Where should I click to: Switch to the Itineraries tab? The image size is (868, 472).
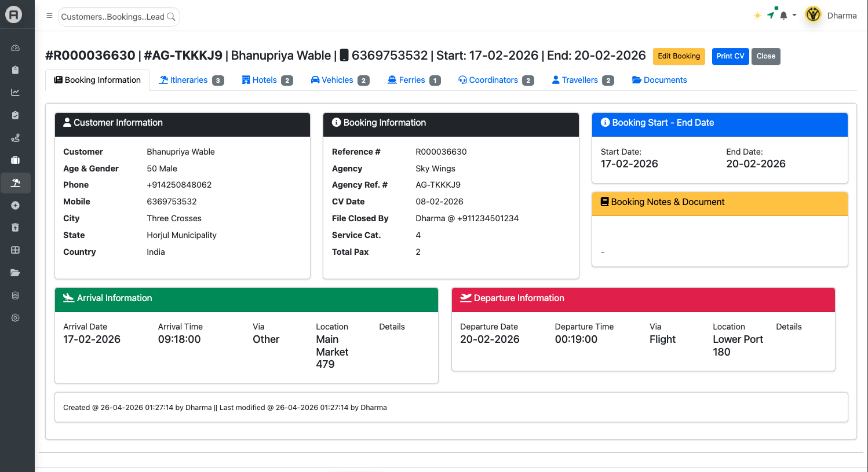point(191,80)
